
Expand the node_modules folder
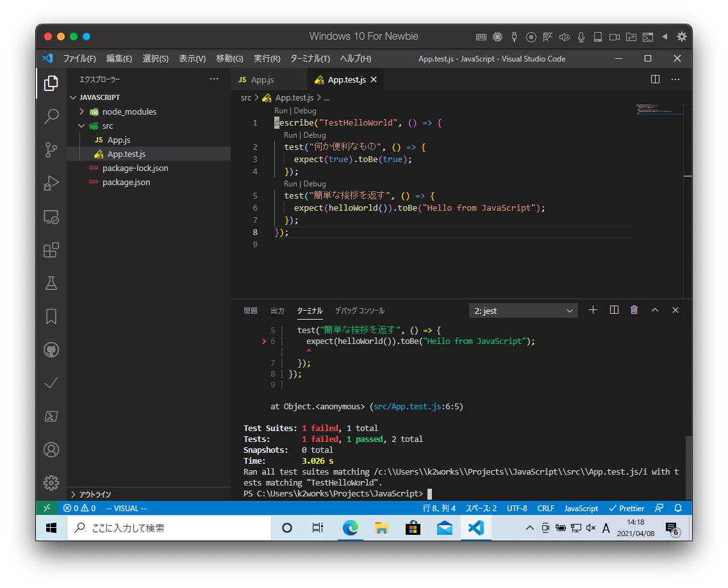point(129,111)
